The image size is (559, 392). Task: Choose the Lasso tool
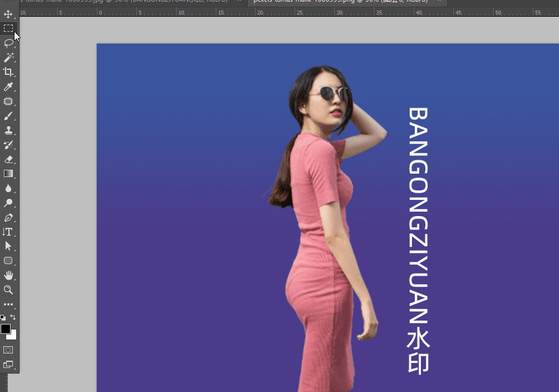[8, 43]
